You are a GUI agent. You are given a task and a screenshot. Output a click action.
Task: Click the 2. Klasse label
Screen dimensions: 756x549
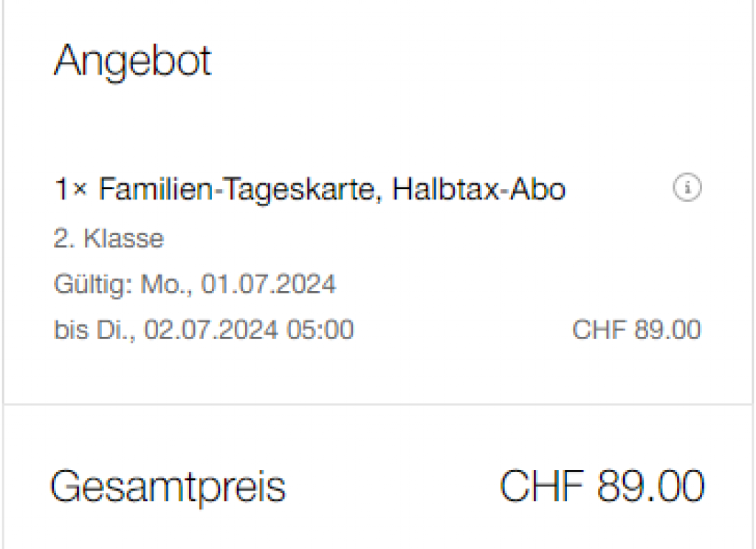(x=109, y=239)
